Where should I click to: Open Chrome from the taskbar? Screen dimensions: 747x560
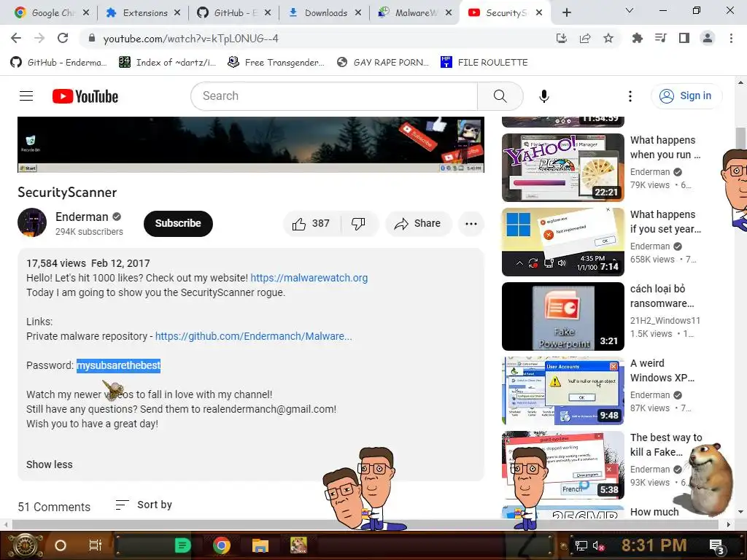[x=222, y=545]
